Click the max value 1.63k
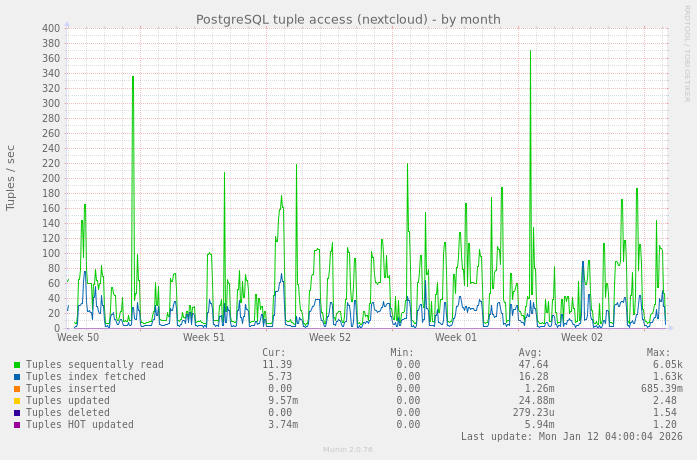Image resolution: width=697 pixels, height=460 pixels. coord(668,376)
